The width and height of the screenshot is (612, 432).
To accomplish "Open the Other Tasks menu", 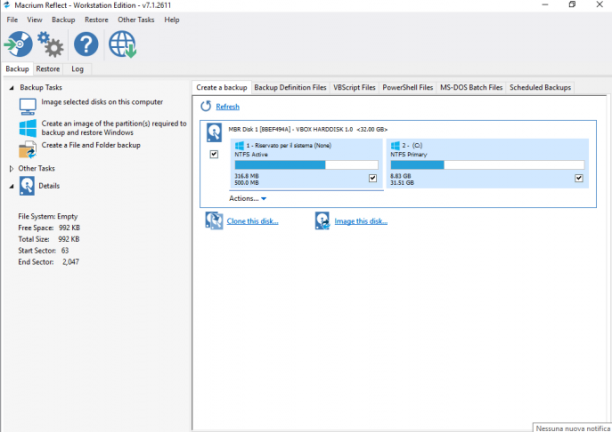I will point(136,20).
